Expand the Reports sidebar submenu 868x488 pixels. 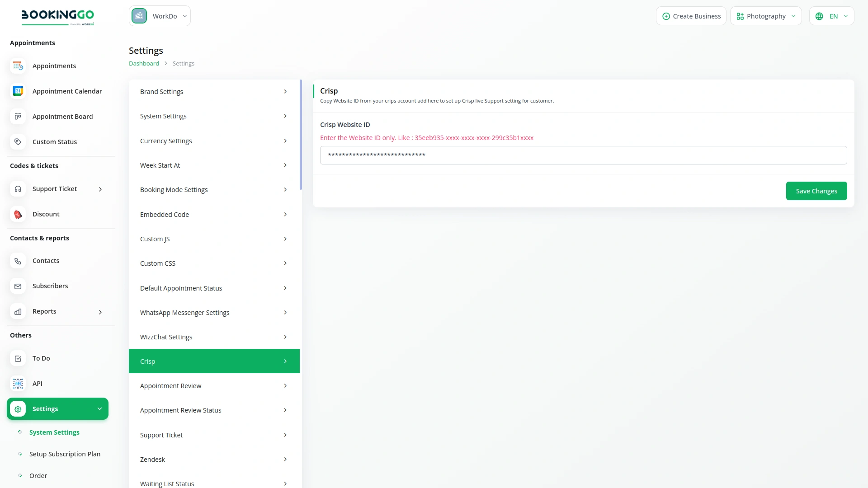pos(100,312)
